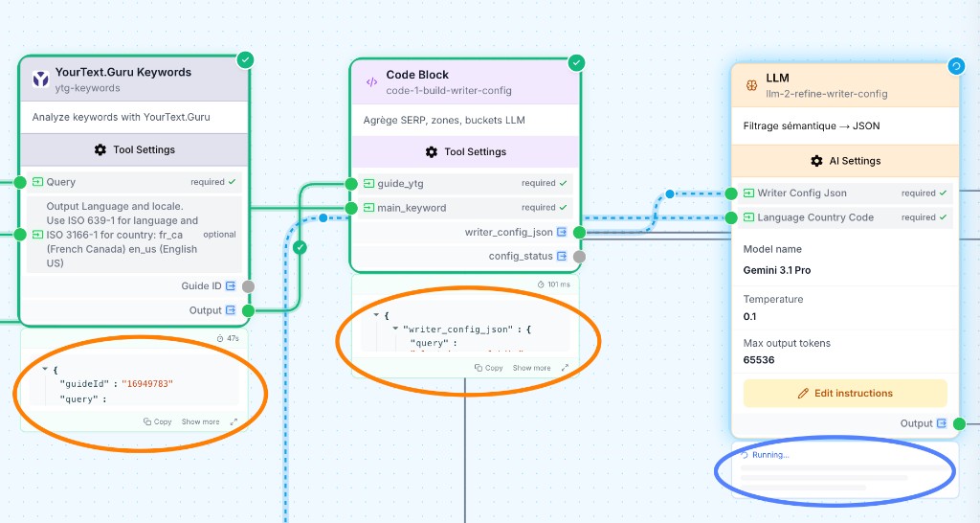The image size is (980, 523).
Task: Copy the YourText.Guru output JSON
Action: [x=158, y=421]
